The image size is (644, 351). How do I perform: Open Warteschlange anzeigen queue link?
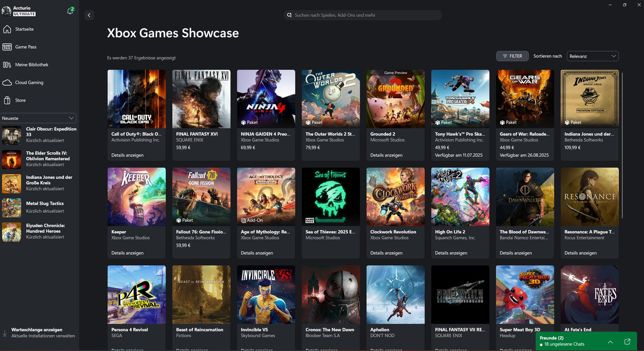(37, 330)
